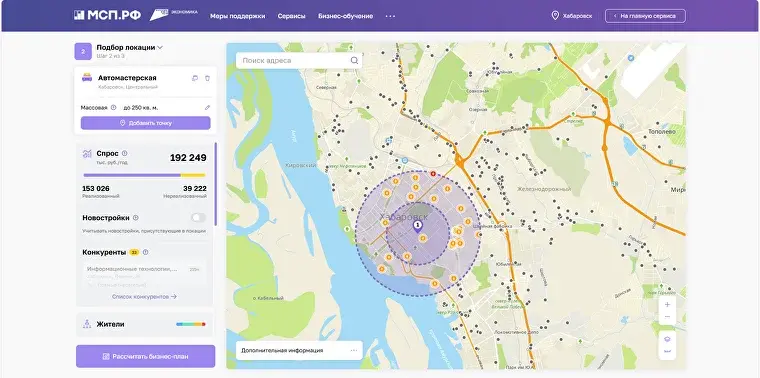Click the left panel vertical scrollbar
Screen dimensions: 760x378
tap(216, 184)
